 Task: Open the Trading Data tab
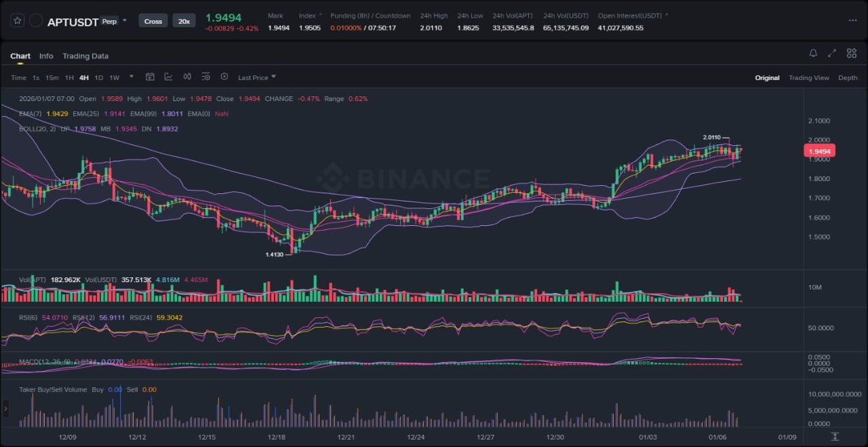[x=85, y=56]
